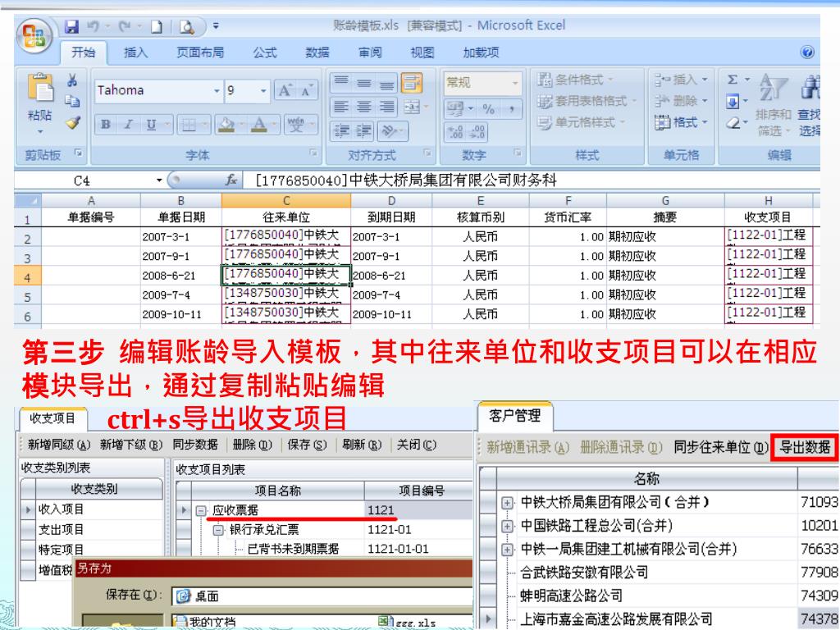Open Excel help question mark
840x630 pixels.
coord(807,52)
